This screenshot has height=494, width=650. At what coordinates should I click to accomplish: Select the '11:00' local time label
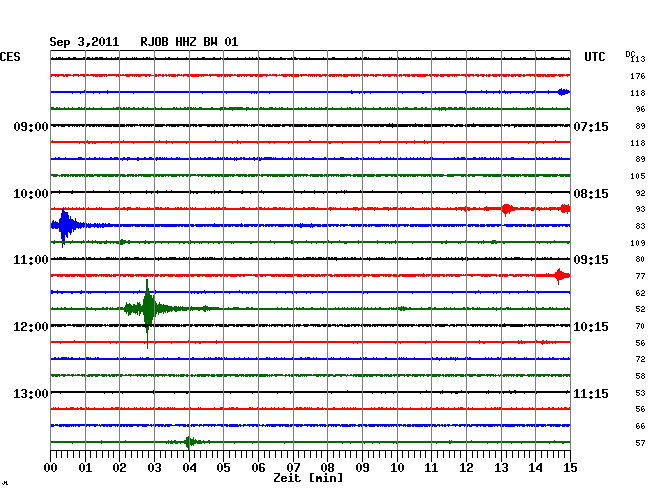31,260
